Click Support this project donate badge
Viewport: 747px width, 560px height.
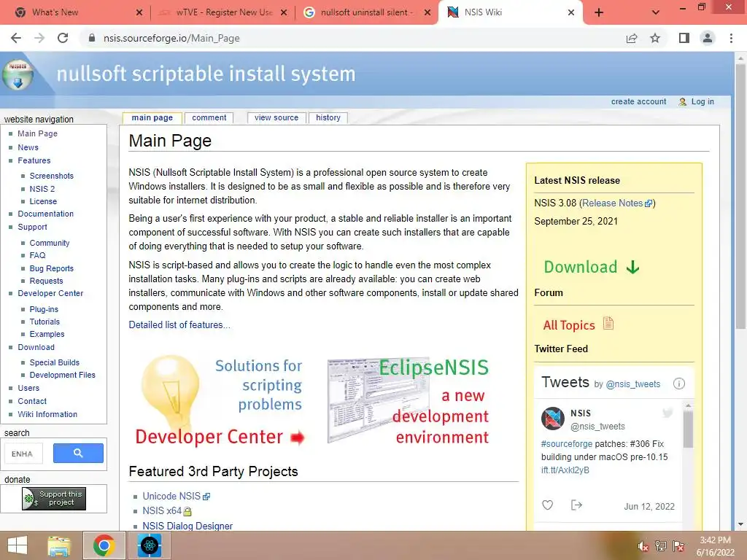click(x=54, y=499)
